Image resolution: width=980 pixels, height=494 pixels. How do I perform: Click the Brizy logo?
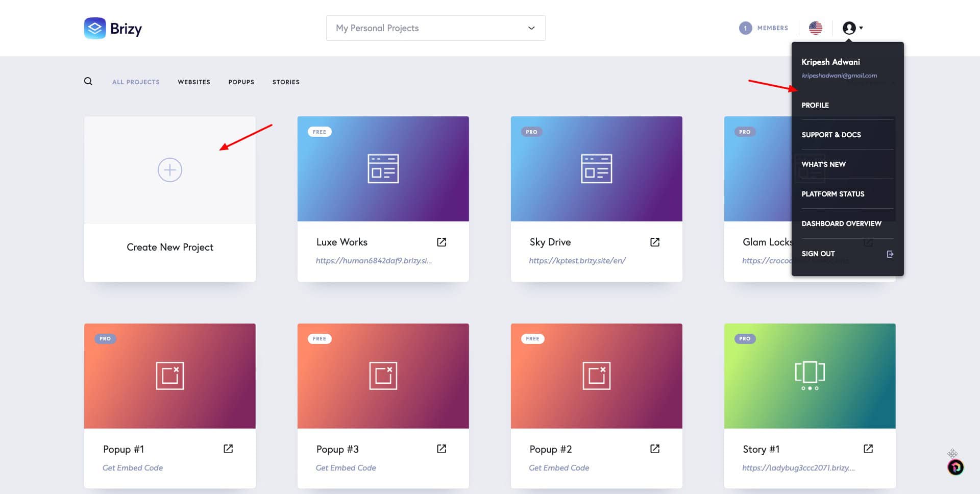113,29
